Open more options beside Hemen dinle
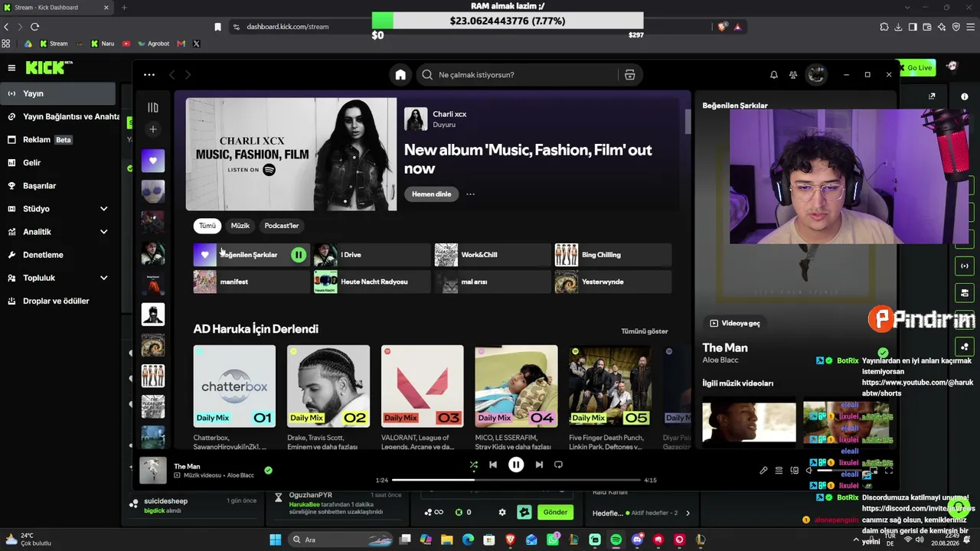This screenshot has width=980, height=551. pos(470,194)
